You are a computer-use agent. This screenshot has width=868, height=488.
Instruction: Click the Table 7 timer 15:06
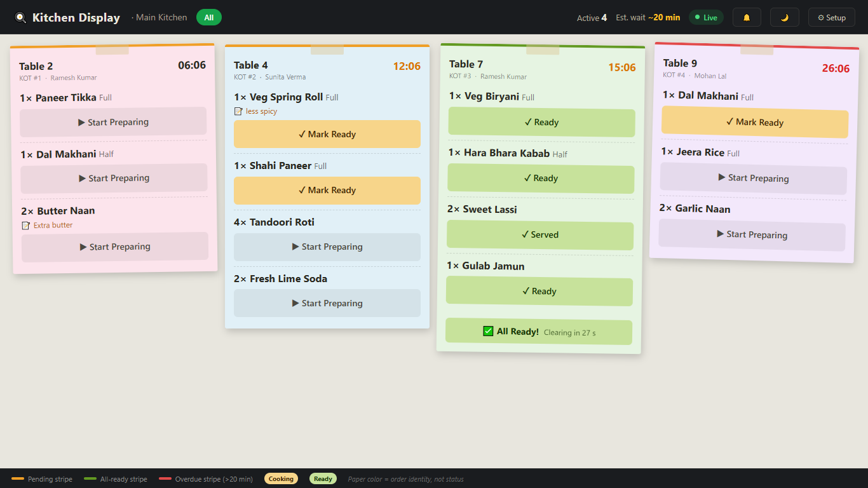(622, 67)
